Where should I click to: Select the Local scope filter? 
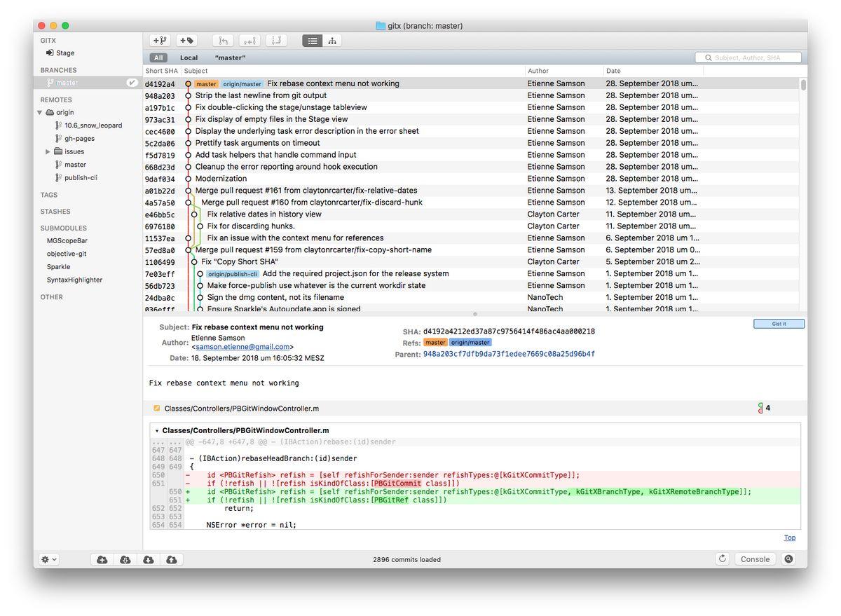click(x=189, y=58)
